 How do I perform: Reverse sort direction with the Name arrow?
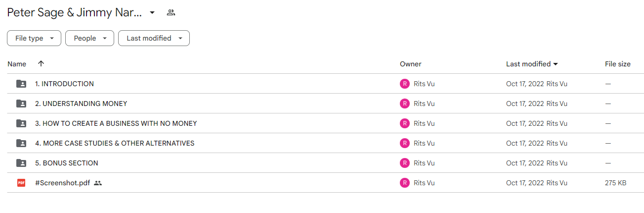pyautogui.click(x=41, y=64)
